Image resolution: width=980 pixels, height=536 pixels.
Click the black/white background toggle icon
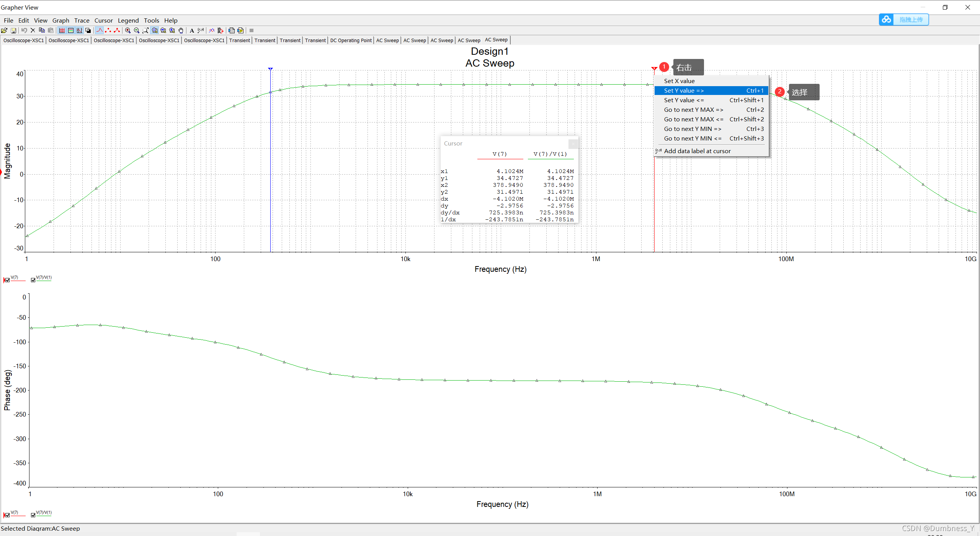click(88, 31)
